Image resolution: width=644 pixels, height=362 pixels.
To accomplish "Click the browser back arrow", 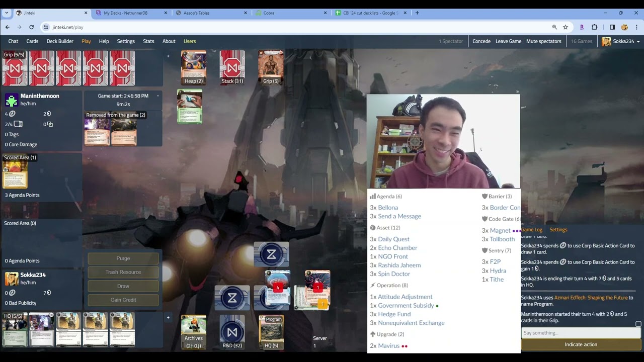I will pyautogui.click(x=7, y=27).
